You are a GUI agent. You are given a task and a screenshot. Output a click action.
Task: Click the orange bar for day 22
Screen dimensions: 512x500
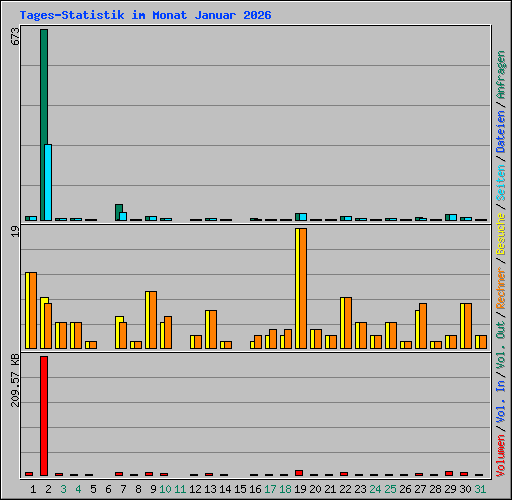348,323
